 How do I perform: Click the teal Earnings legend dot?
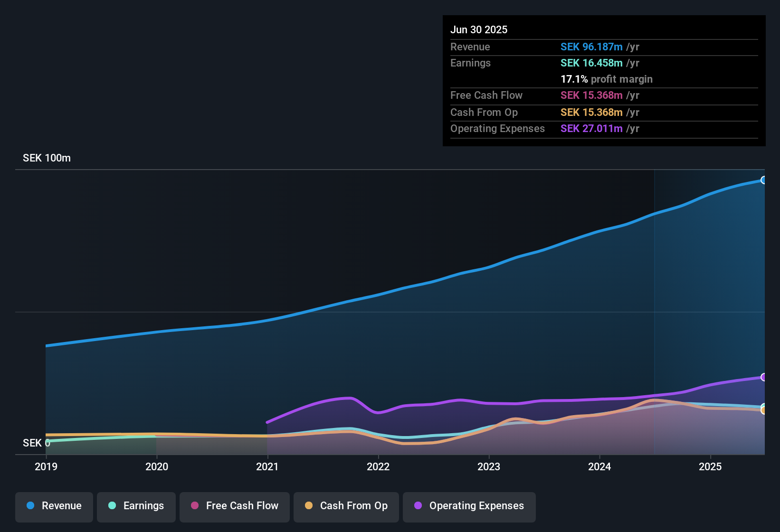pos(113,506)
